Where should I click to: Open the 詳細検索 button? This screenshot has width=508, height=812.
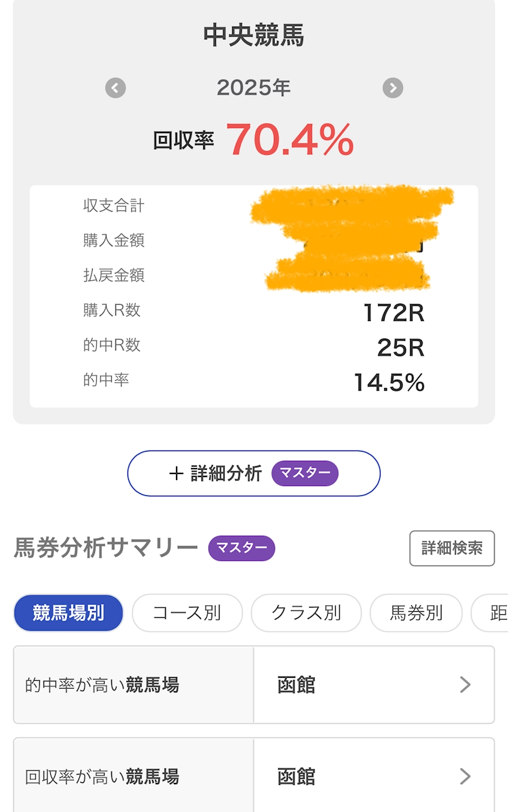[x=452, y=548]
